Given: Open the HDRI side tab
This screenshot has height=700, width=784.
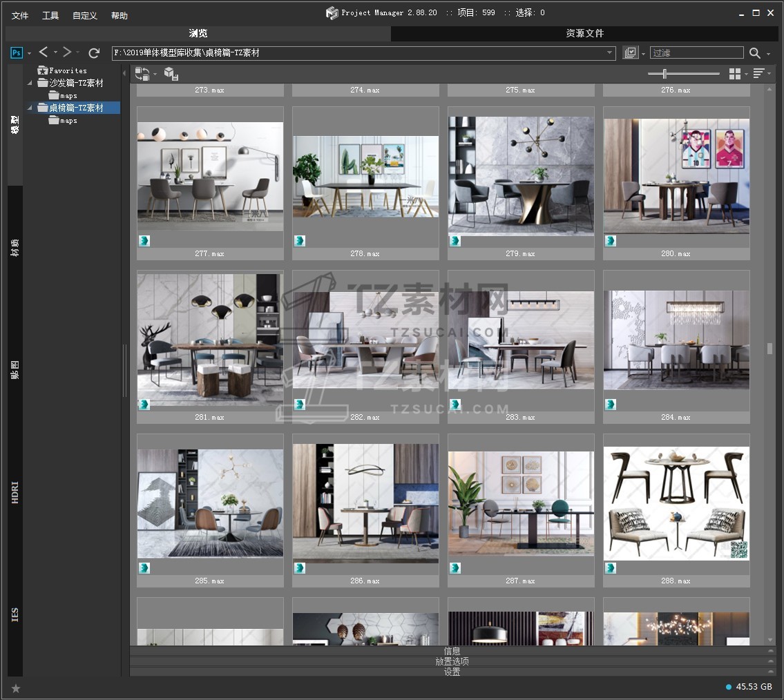Looking at the screenshot, I should [15, 493].
